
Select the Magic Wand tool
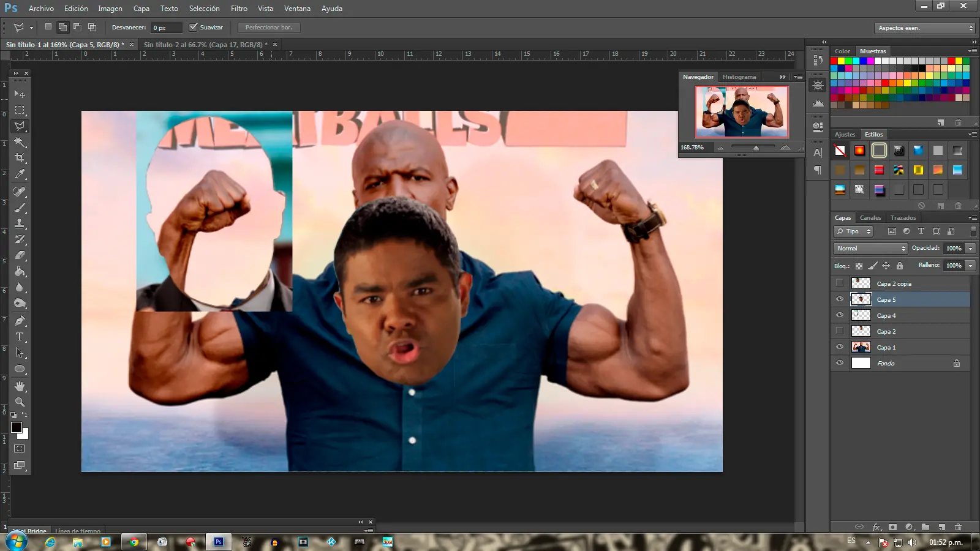tap(20, 142)
